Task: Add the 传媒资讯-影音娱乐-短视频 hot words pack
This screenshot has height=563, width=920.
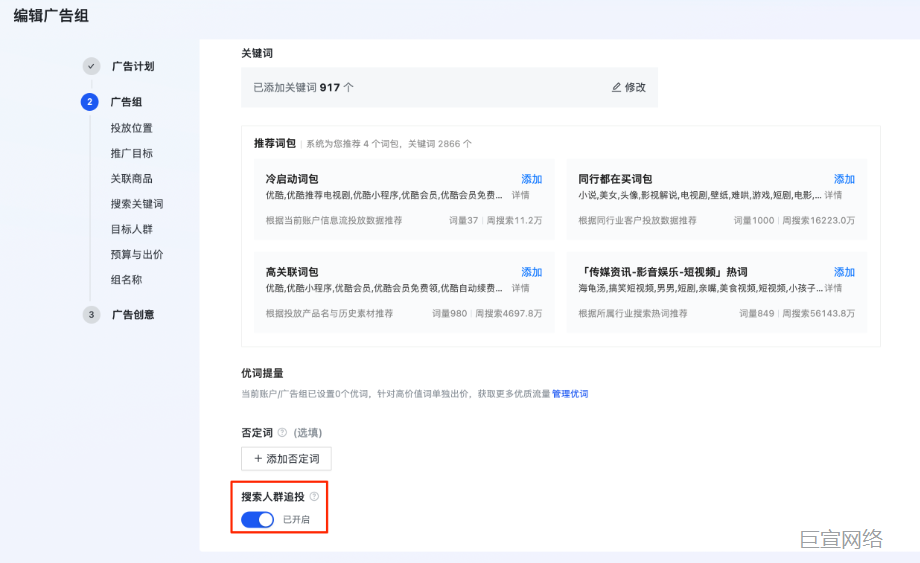Action: [x=844, y=272]
